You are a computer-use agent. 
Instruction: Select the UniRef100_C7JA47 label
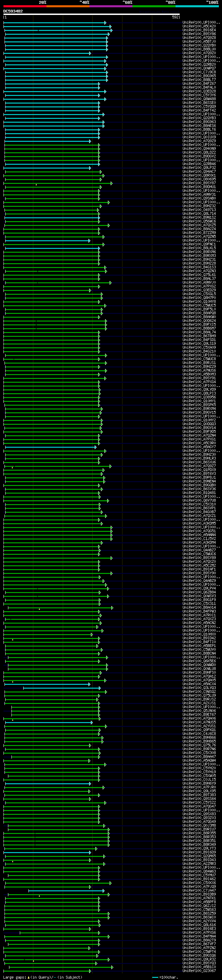pyautogui.click(x=199, y=891)
